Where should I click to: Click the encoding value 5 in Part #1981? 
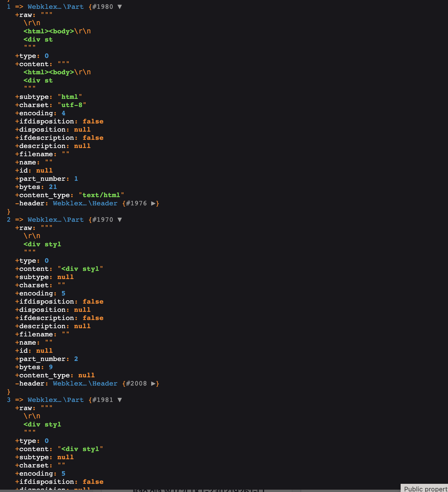pos(63,474)
